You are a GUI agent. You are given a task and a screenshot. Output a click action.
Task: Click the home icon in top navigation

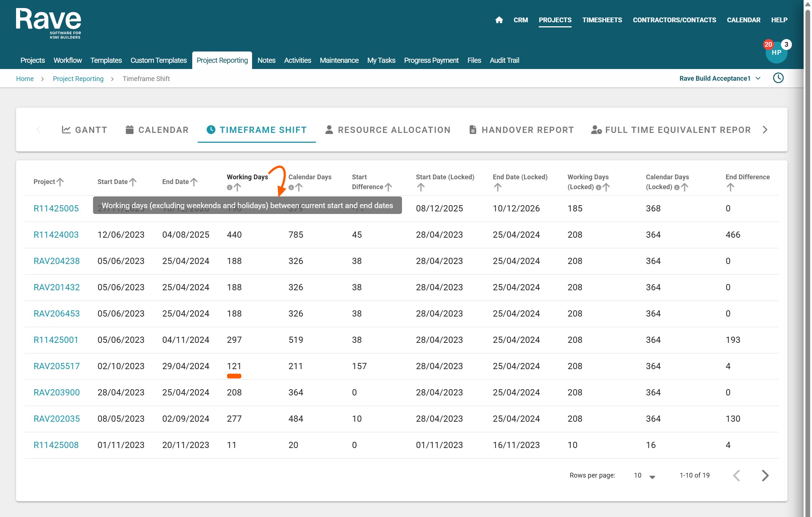tap(499, 20)
